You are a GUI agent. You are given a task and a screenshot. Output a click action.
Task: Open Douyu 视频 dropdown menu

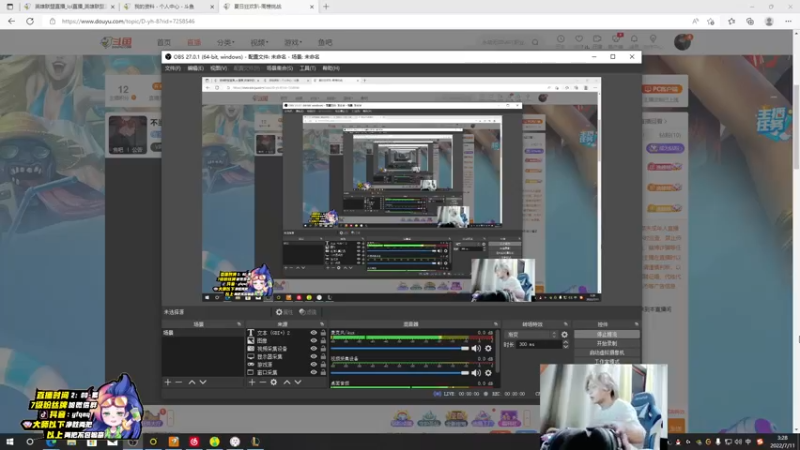259,42
